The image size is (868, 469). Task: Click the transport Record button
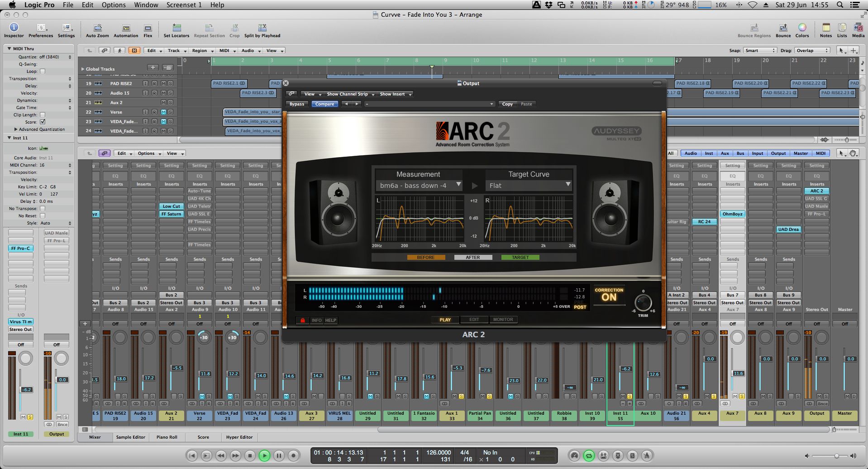[x=293, y=455]
